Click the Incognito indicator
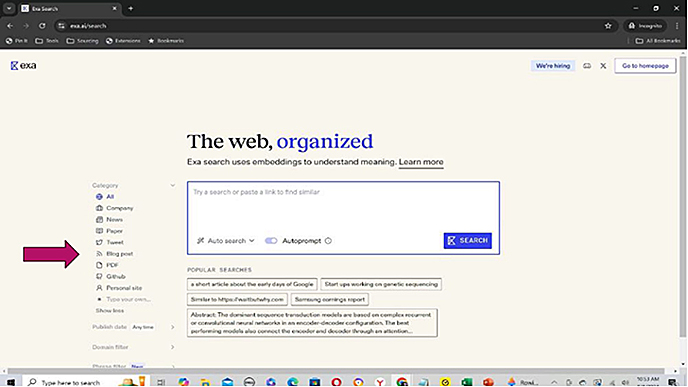Screen dimensions: 688x387 coord(645,26)
